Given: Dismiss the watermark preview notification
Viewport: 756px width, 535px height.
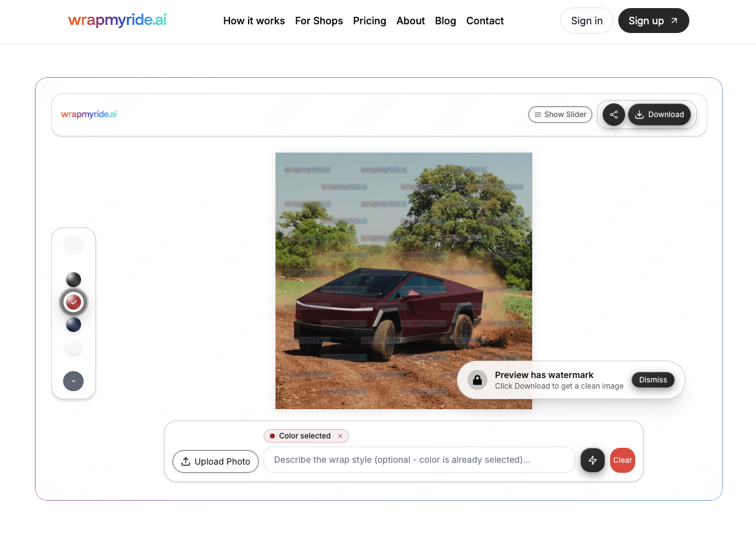Looking at the screenshot, I should 653,379.
